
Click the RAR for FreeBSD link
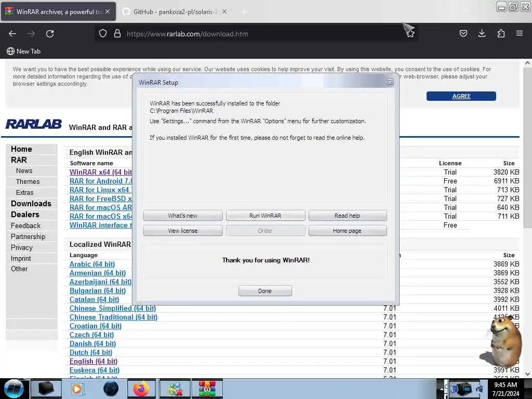point(101,198)
